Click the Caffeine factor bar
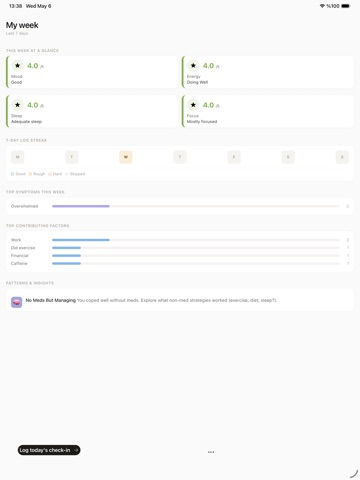 click(196, 263)
